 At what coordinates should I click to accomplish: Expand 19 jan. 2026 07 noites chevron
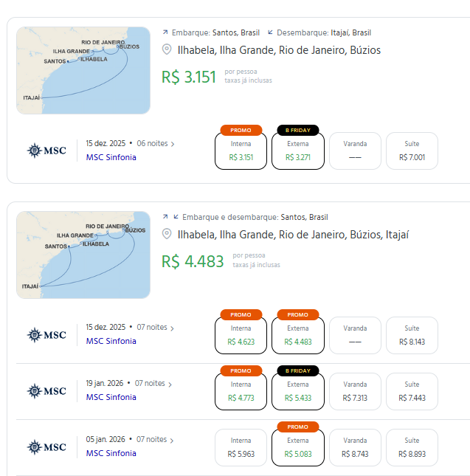pos(170,384)
